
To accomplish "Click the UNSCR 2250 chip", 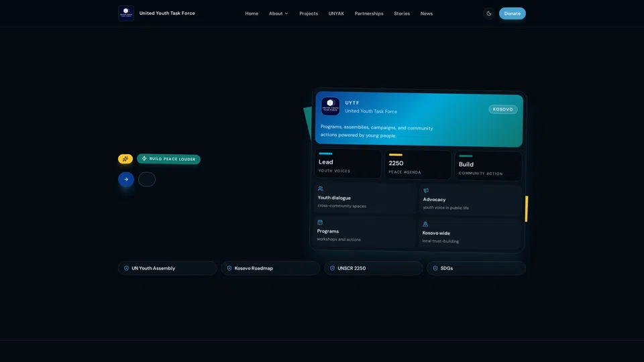I will (x=374, y=268).
